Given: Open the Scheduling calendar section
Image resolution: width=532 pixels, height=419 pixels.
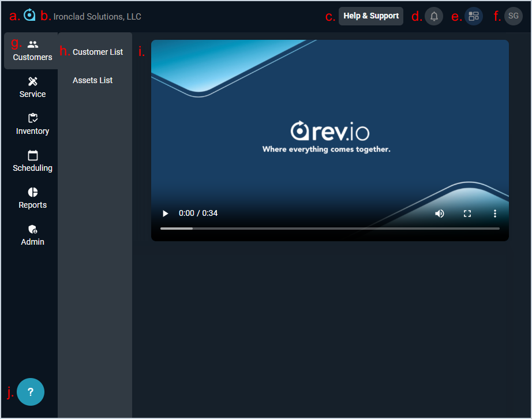Looking at the screenshot, I should [x=32, y=162].
